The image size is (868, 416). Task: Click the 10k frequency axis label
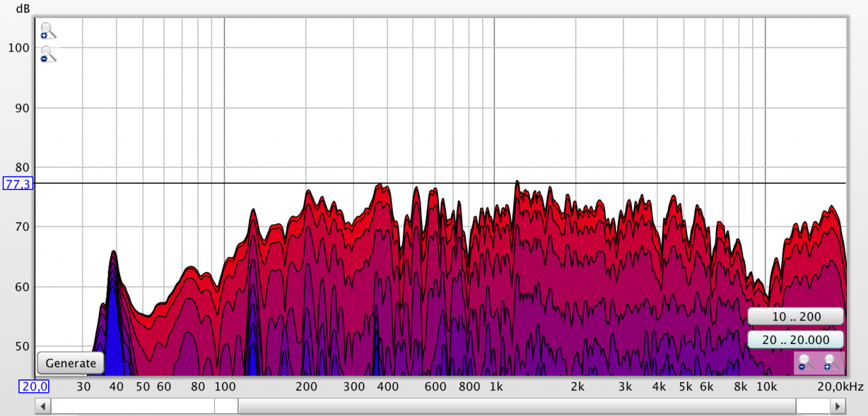tap(766, 387)
